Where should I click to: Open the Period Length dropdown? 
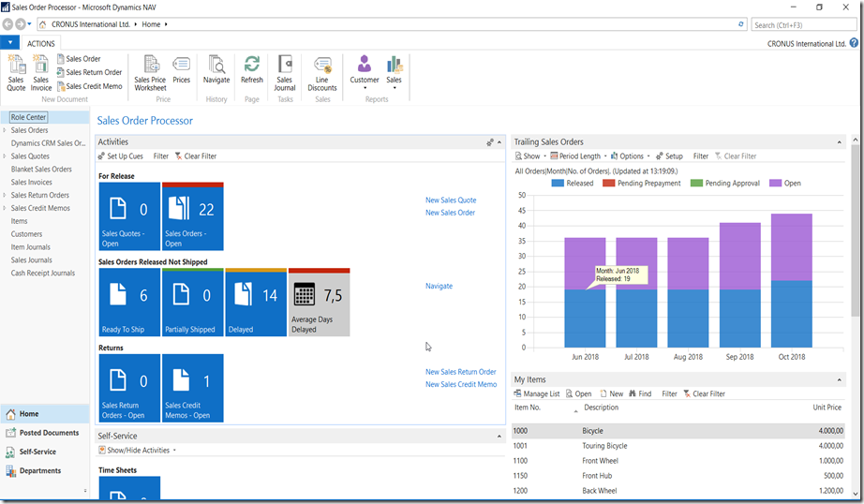pos(578,156)
